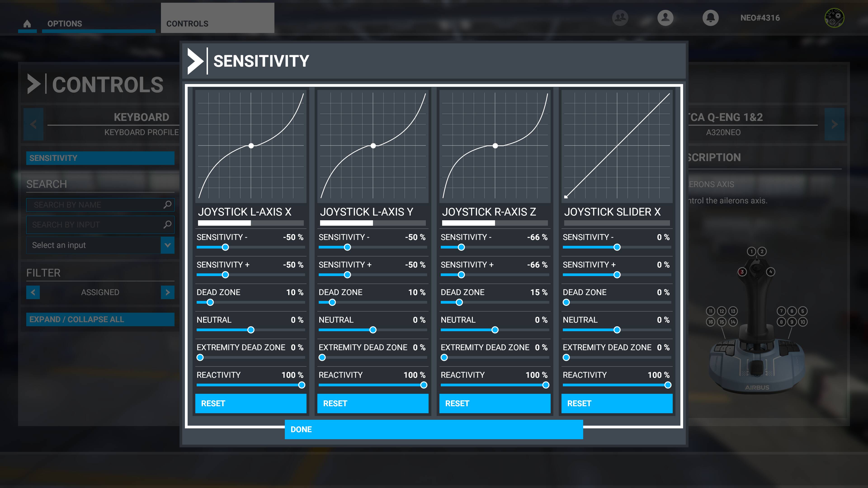Switch Assigned filter to previous option
Image resolution: width=868 pixels, height=488 pixels.
[33, 292]
